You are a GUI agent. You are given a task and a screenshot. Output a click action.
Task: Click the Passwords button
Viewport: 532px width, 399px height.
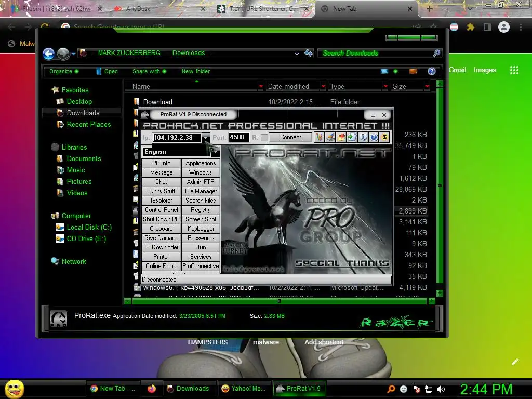pos(201,238)
